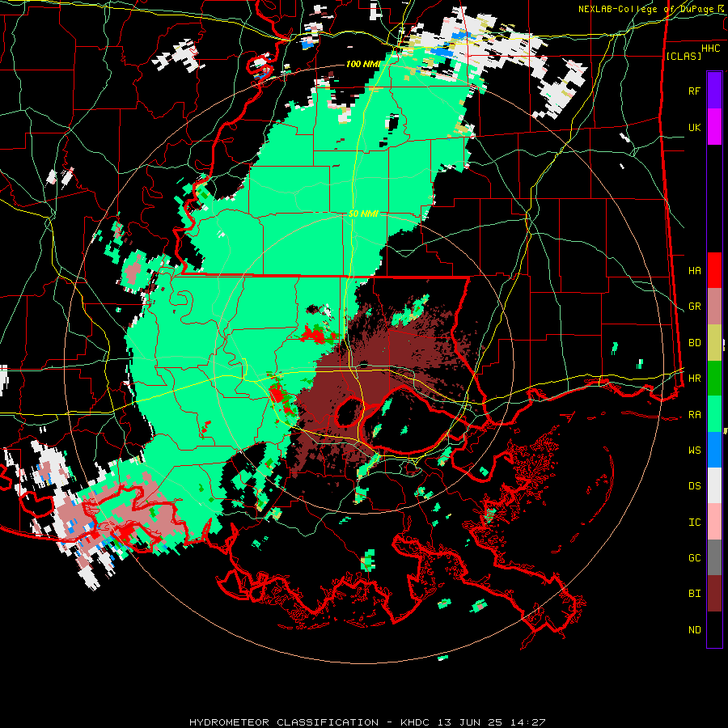Click the GR legend label
This screenshot has width=728, height=728.
(x=694, y=307)
